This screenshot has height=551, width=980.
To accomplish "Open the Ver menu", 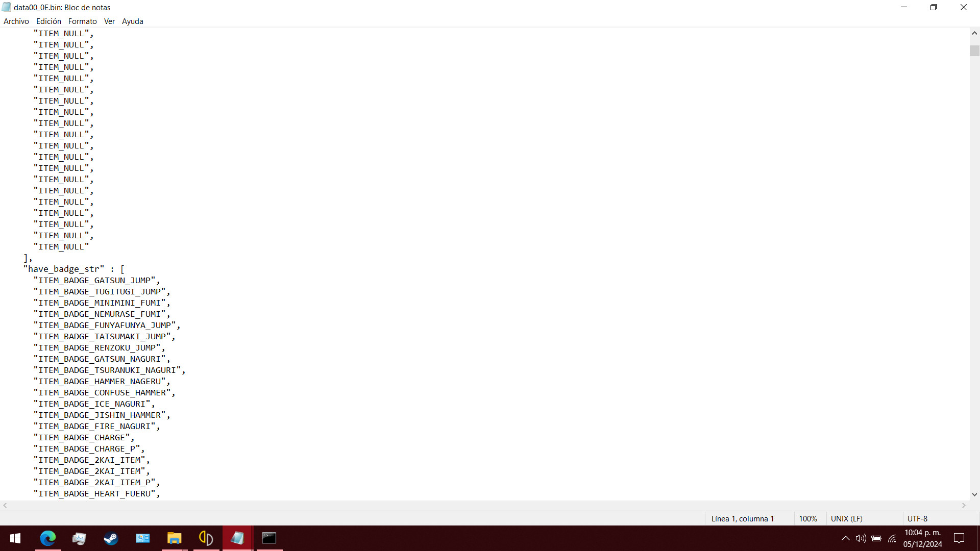I will click(109, 21).
